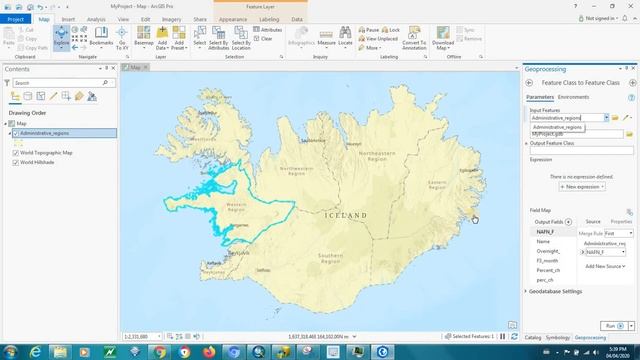Image resolution: width=640 pixels, height=360 pixels.
Task: Open the Basemap gallery
Action: [144, 38]
